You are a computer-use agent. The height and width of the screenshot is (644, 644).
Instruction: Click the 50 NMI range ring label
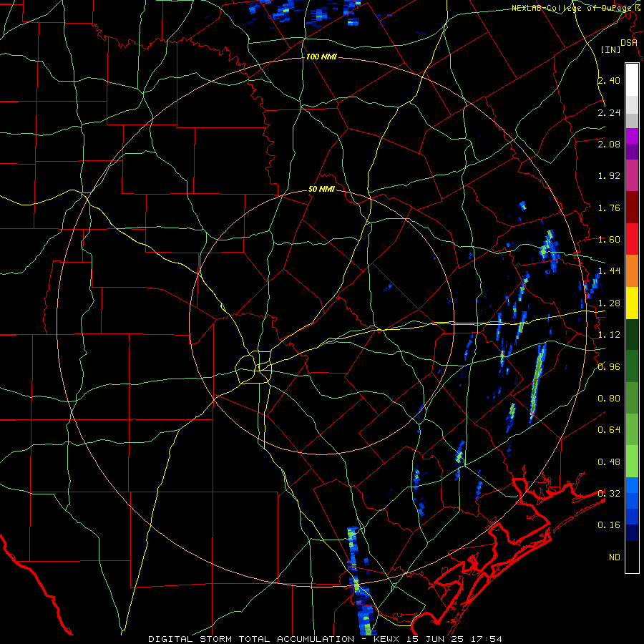point(321,189)
